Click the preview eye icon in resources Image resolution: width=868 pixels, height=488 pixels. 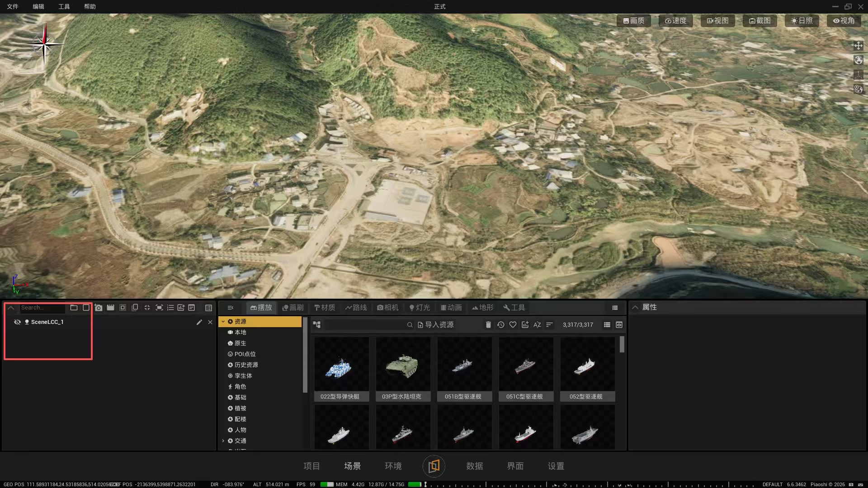[x=619, y=325]
